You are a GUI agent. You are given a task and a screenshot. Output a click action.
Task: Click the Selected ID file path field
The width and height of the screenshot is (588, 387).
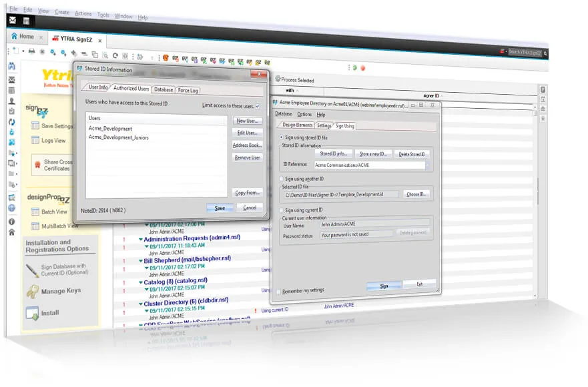point(341,195)
